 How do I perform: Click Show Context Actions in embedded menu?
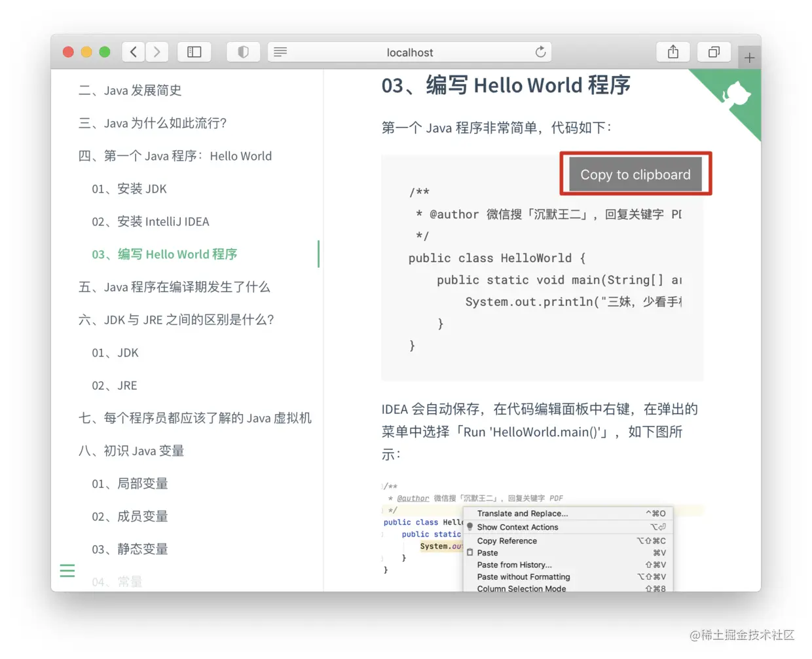click(517, 527)
